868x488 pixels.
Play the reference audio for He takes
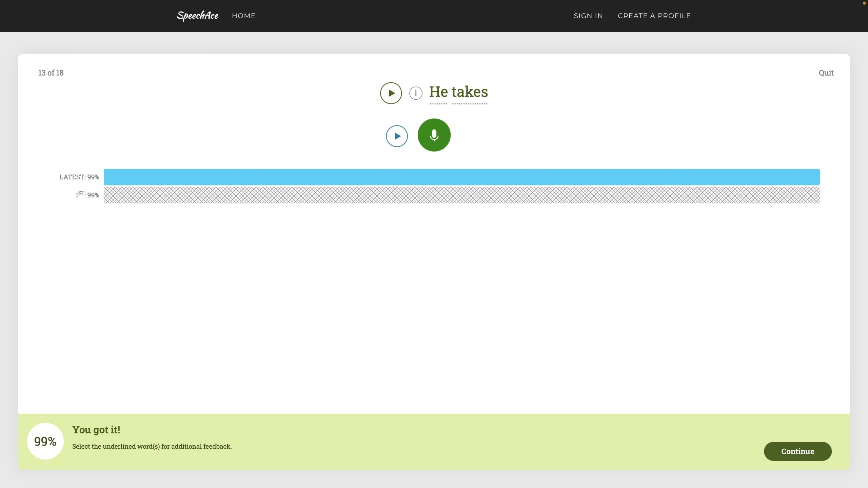[391, 93]
